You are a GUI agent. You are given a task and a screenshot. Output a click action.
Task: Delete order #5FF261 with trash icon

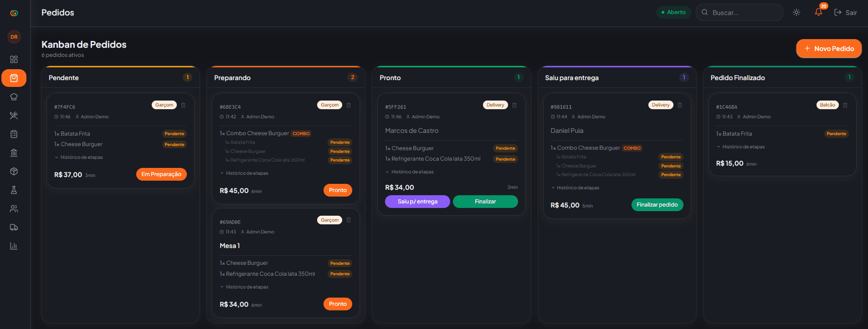[514, 105]
